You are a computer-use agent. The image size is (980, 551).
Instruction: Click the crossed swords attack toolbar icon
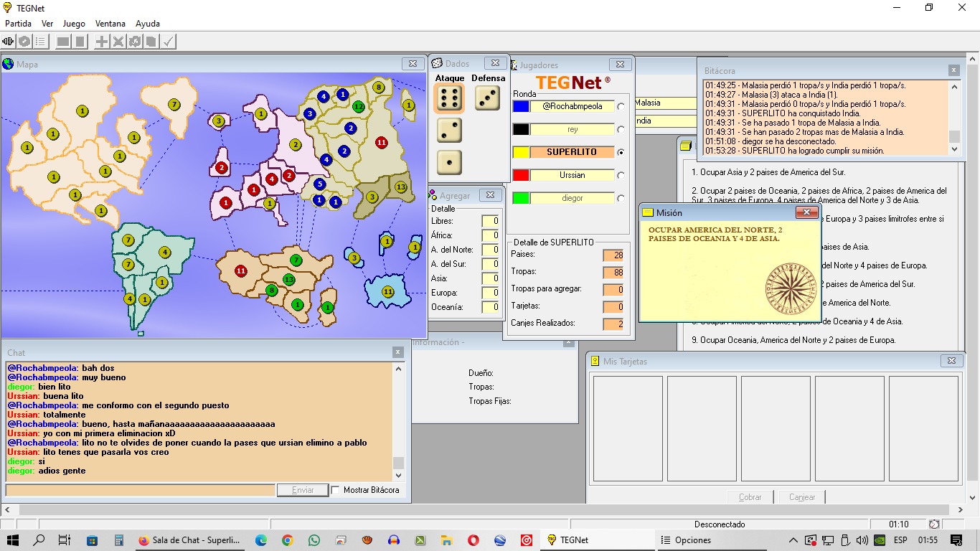pyautogui.click(x=118, y=42)
